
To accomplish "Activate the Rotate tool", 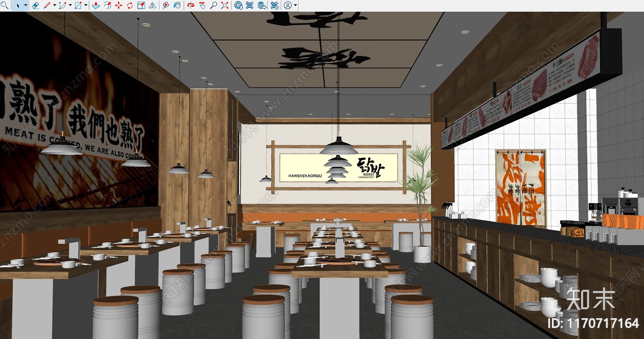I will click(130, 5).
